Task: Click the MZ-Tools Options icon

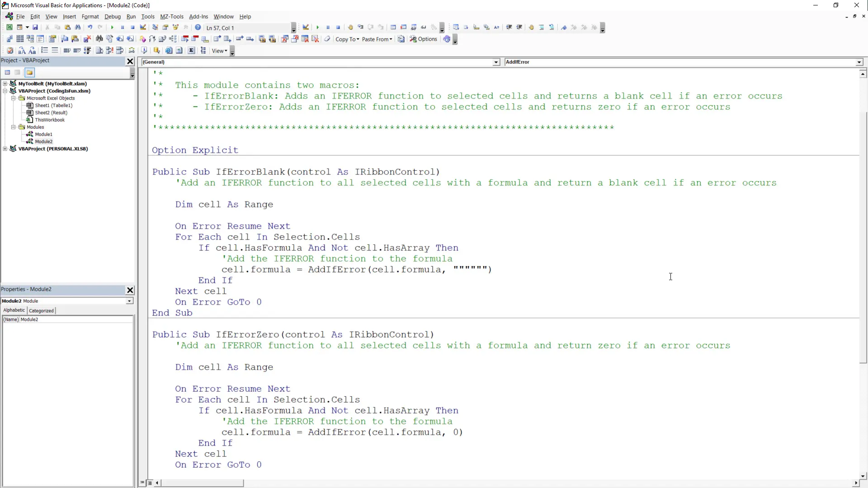Action: click(424, 39)
